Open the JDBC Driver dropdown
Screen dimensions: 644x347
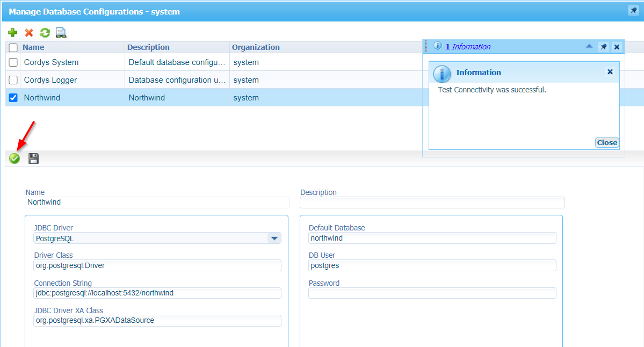coord(274,238)
